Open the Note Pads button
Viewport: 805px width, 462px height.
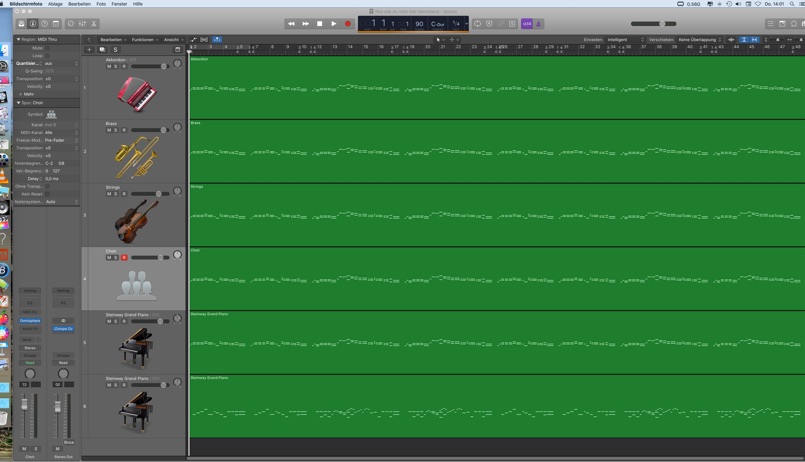tap(782, 24)
